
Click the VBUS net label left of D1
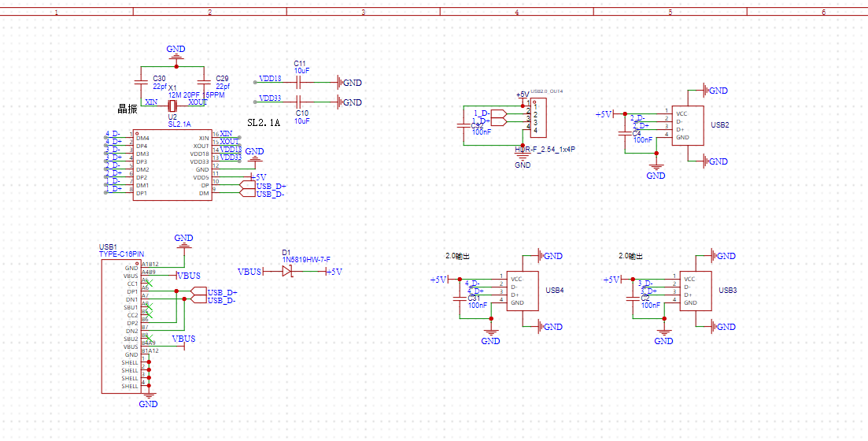point(250,272)
